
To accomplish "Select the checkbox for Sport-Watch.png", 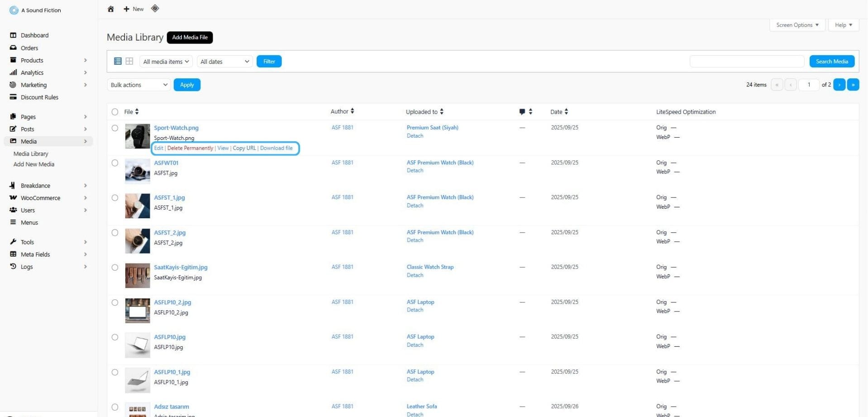I will 114,128.
